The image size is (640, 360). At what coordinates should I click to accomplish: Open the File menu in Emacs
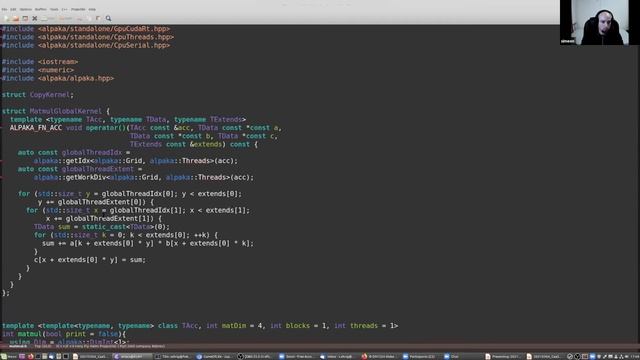[4, 9]
